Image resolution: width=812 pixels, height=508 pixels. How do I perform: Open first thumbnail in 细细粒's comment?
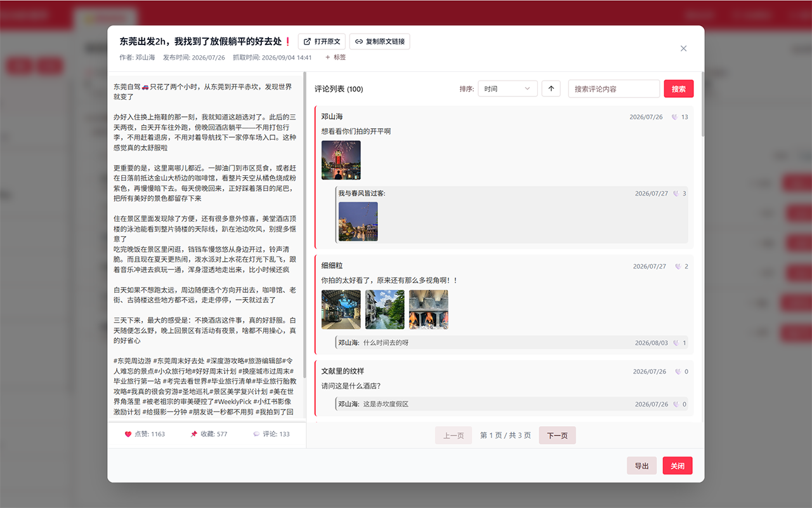(341, 309)
